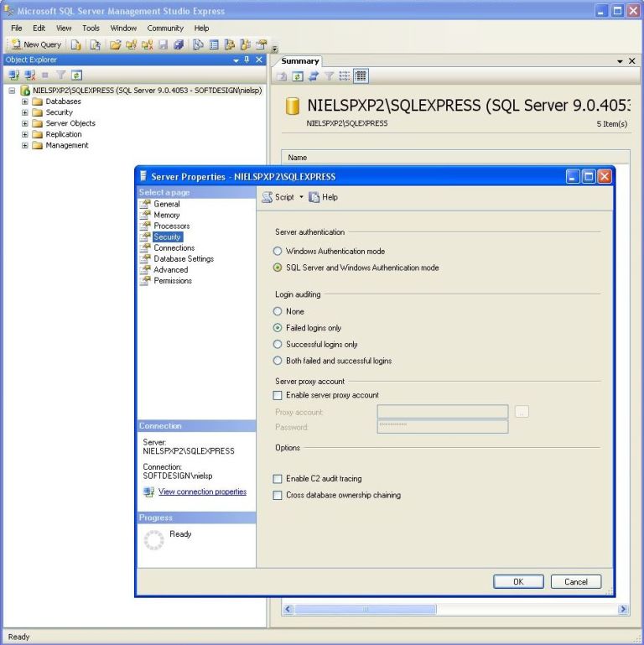
Task: Click Help in the Server Properties toolbar
Action: tap(324, 197)
